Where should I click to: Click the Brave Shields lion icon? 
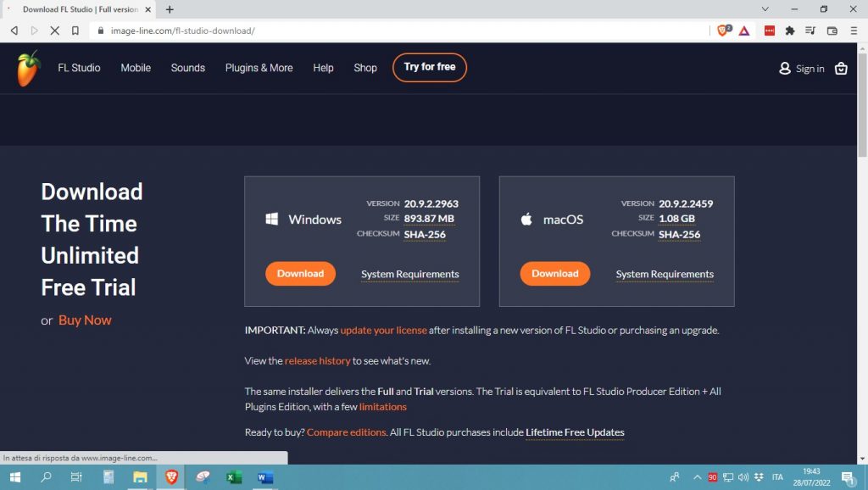724,31
